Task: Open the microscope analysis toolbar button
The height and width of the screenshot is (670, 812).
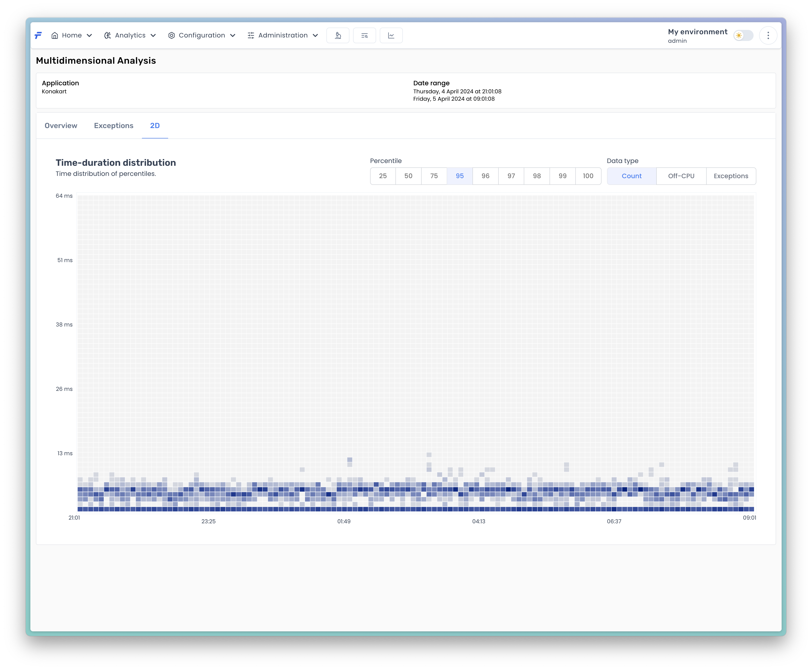Action: pos(338,35)
